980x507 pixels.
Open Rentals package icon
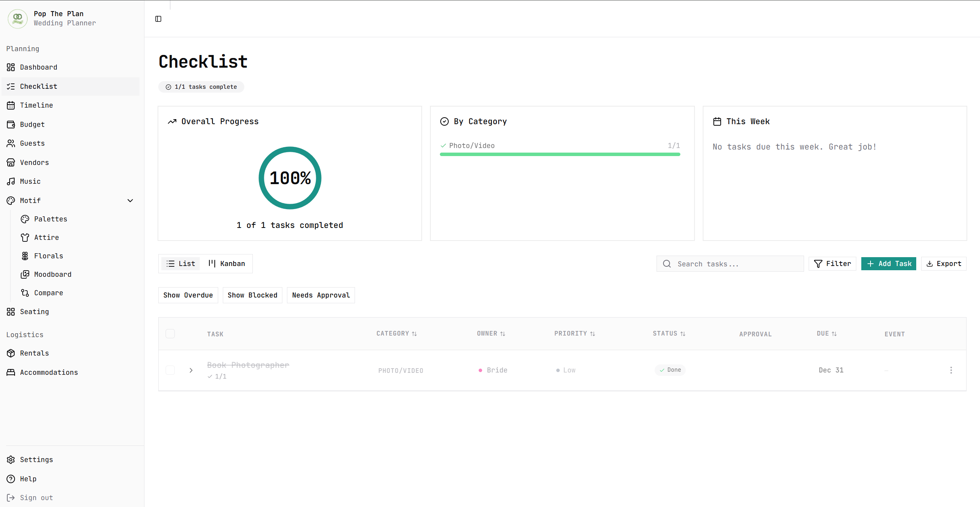click(x=11, y=353)
